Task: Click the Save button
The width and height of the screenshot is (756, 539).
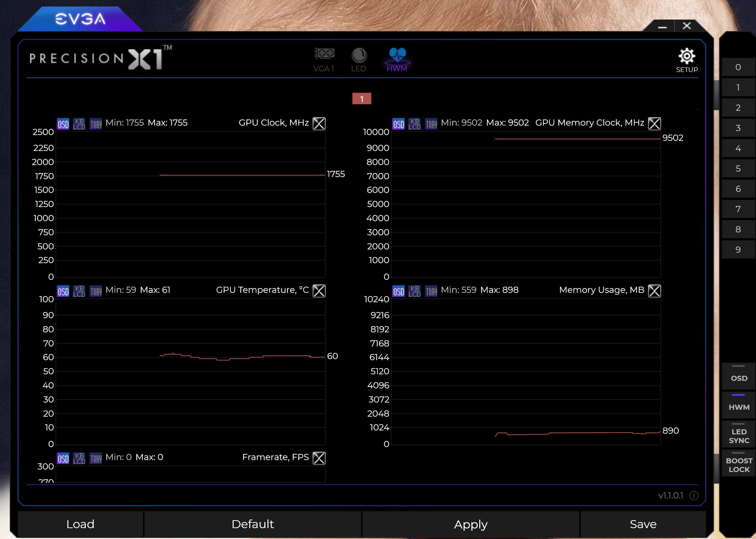Action: click(x=643, y=524)
